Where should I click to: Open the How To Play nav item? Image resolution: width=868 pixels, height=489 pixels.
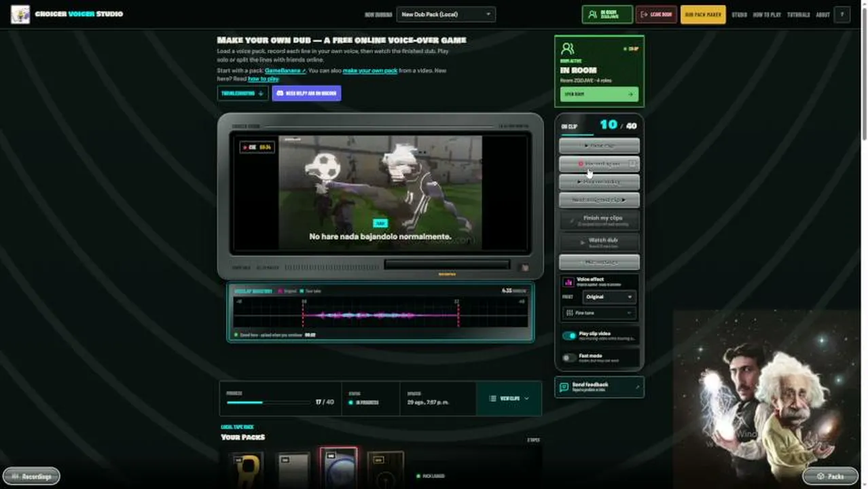coord(767,14)
